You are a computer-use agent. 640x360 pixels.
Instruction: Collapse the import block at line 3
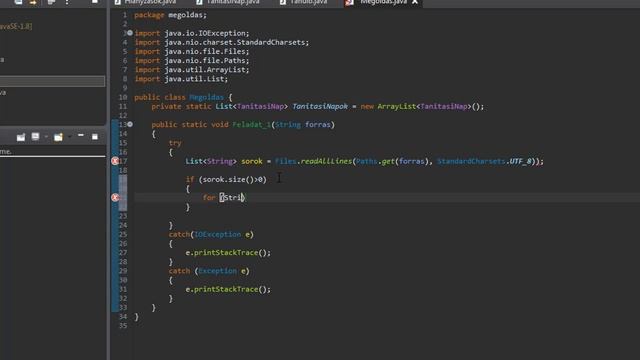point(130,33)
